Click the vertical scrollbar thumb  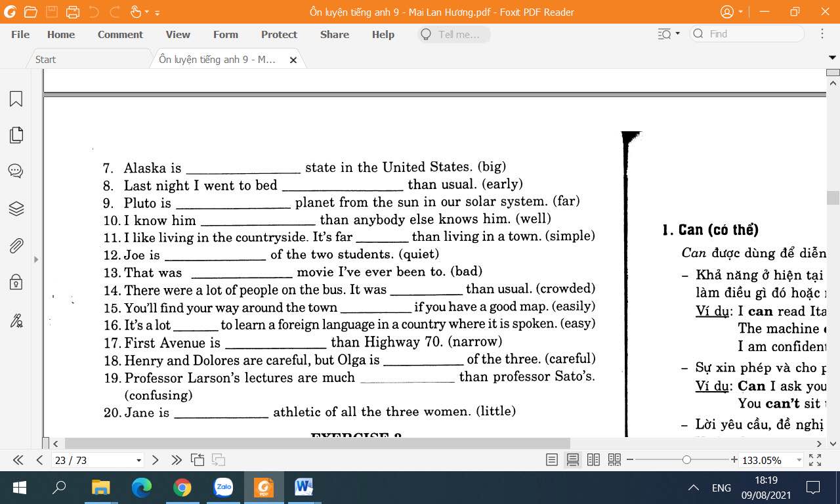(x=833, y=198)
